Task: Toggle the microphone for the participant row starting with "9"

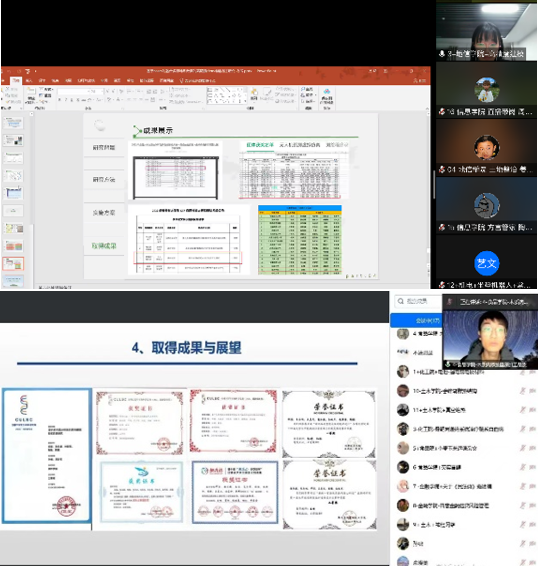Action: coord(522,524)
